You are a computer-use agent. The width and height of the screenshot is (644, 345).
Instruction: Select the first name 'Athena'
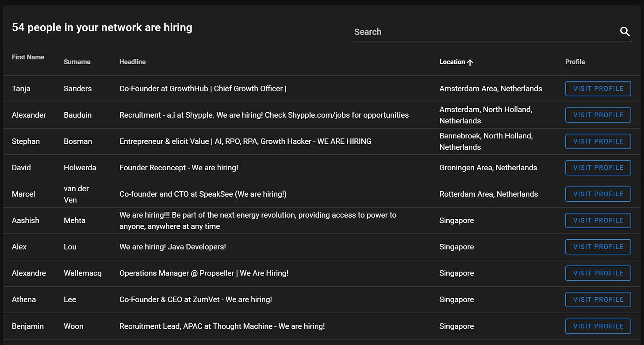pos(24,299)
